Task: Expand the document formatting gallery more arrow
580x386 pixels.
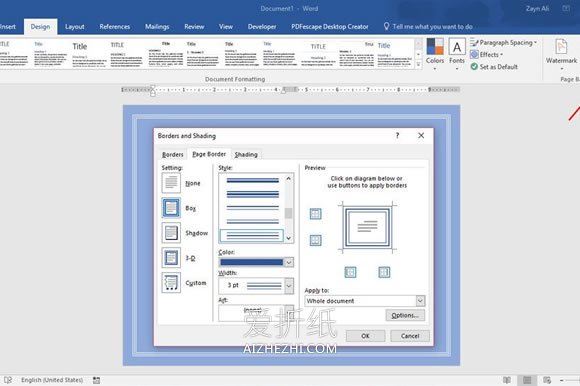Action: click(418, 65)
